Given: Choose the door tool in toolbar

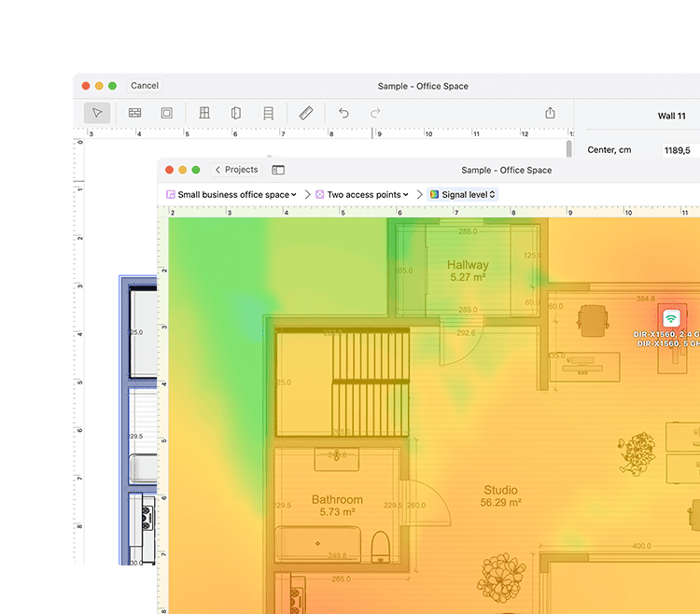Looking at the screenshot, I should tap(236, 113).
